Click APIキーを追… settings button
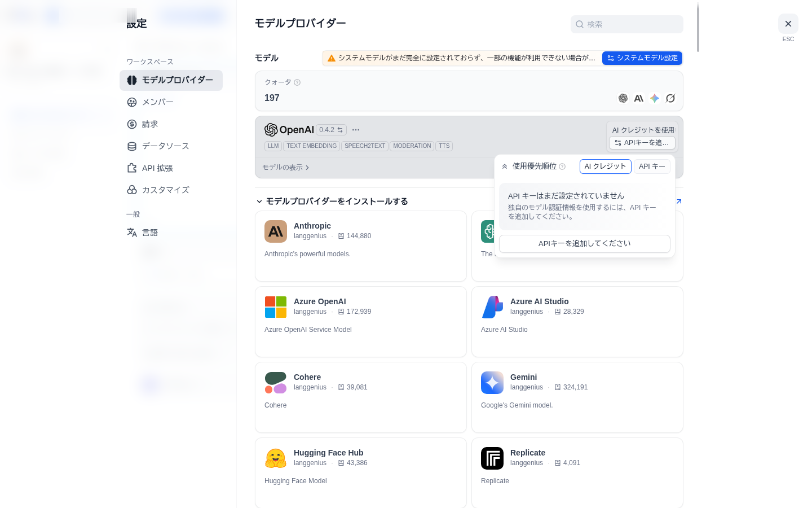Viewport: 812px width, 508px height. coord(642,143)
